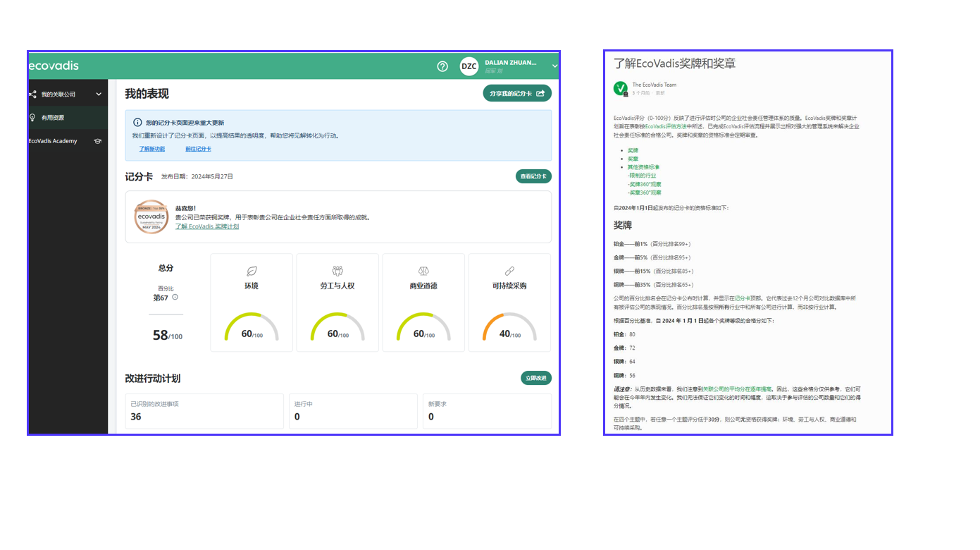Click the scales icon above 商业道德
The height and width of the screenshot is (550, 980).
click(x=423, y=271)
